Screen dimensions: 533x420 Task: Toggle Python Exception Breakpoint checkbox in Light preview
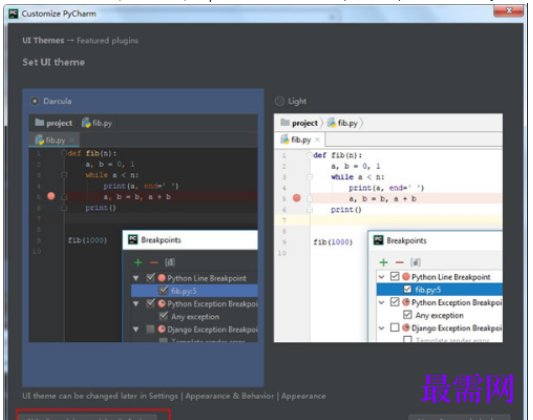(395, 302)
